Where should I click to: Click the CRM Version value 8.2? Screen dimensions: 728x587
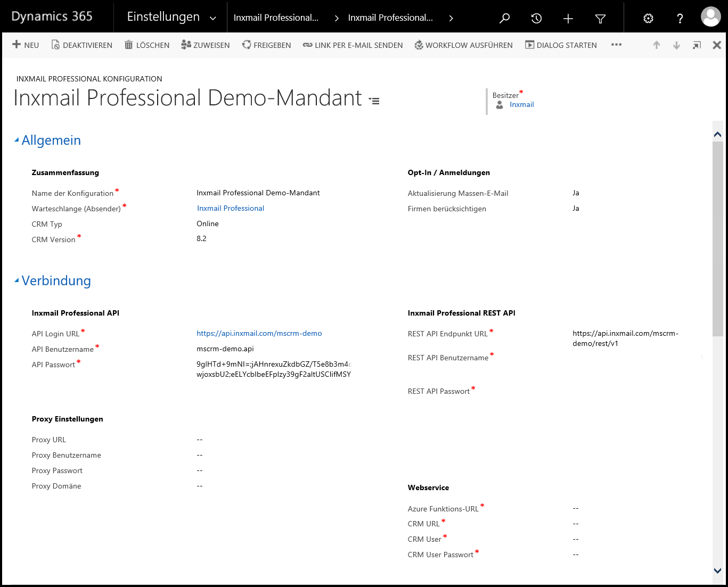tap(201, 238)
